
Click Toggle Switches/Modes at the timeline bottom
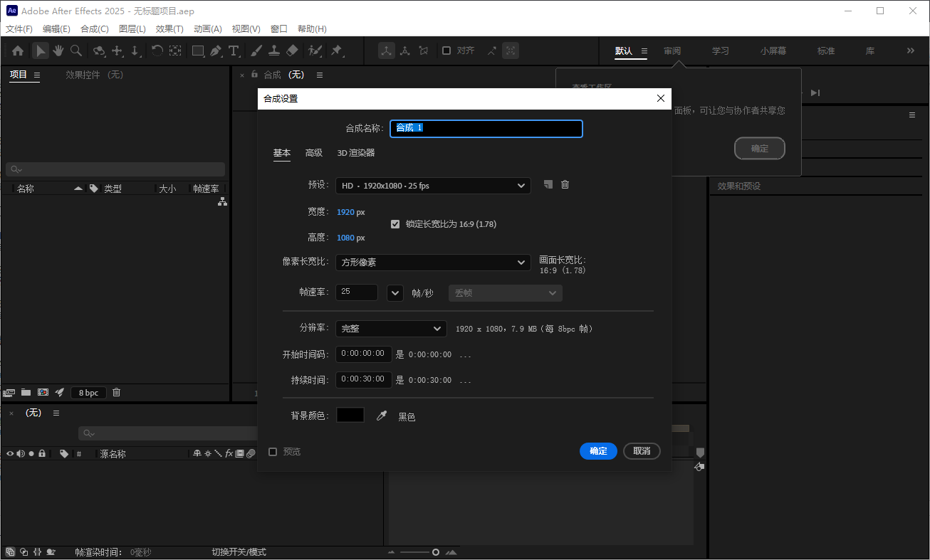pos(239,552)
